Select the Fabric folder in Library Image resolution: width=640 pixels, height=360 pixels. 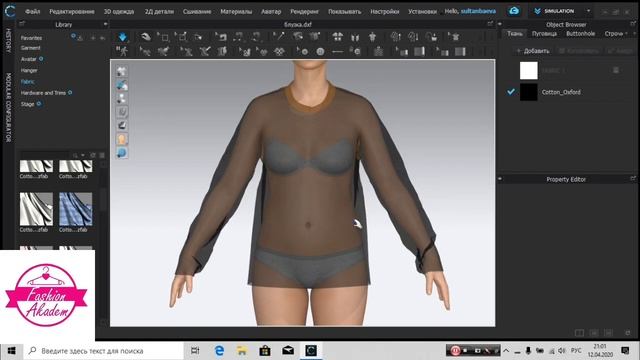tap(28, 82)
